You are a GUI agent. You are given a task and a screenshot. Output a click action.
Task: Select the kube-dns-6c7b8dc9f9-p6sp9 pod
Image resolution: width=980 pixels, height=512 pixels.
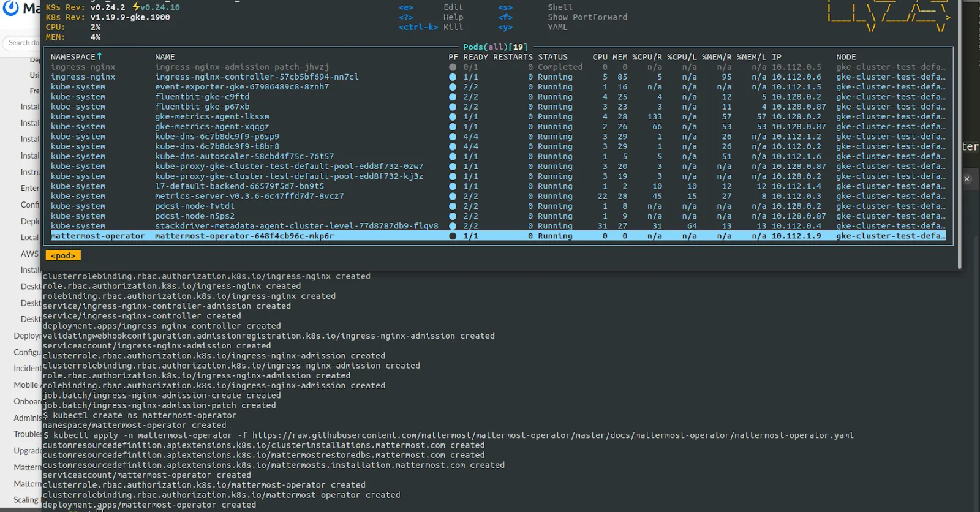217,137
